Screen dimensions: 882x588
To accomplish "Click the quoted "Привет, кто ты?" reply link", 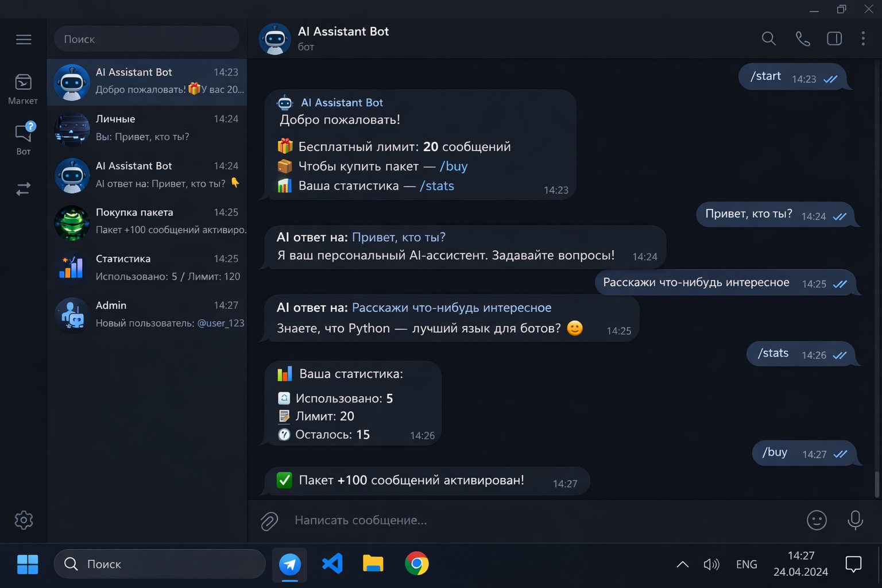I will click(x=399, y=237).
